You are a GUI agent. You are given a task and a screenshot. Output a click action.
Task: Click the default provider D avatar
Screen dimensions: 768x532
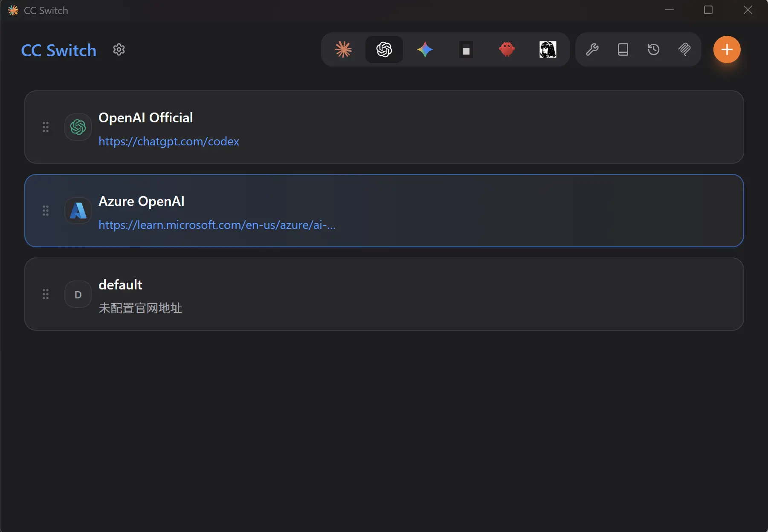pos(78,294)
